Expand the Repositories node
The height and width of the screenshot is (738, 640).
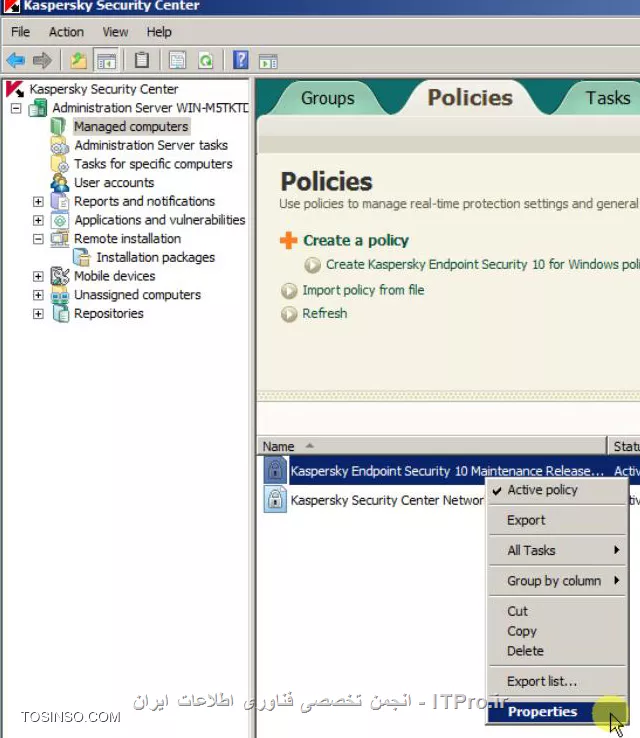(x=38, y=314)
